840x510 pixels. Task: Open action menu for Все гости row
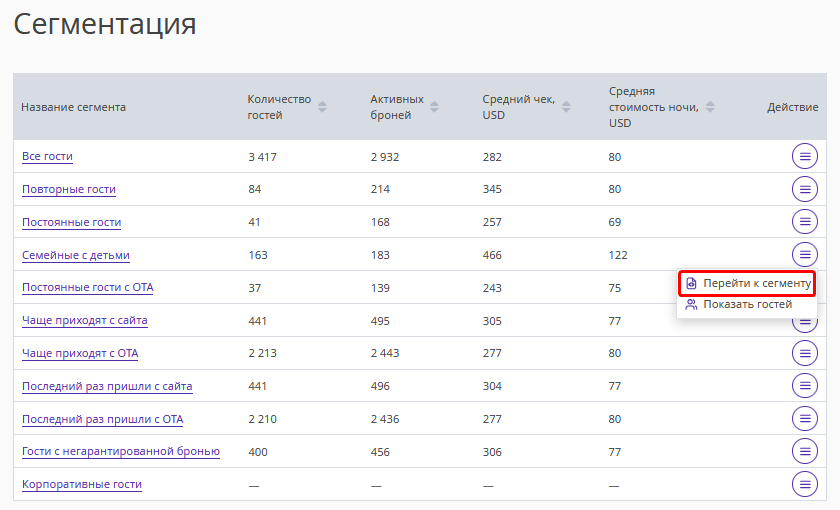[805, 156]
